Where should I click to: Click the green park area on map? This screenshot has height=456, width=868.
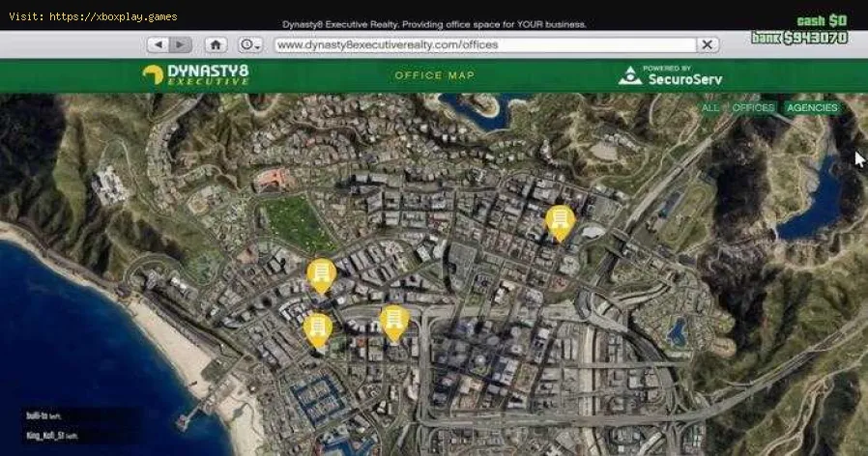(x=294, y=221)
